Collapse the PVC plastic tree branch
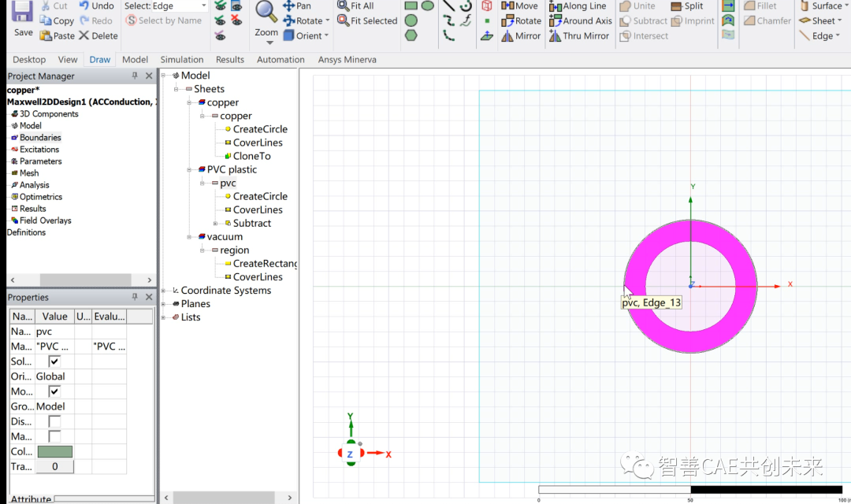 (x=189, y=169)
